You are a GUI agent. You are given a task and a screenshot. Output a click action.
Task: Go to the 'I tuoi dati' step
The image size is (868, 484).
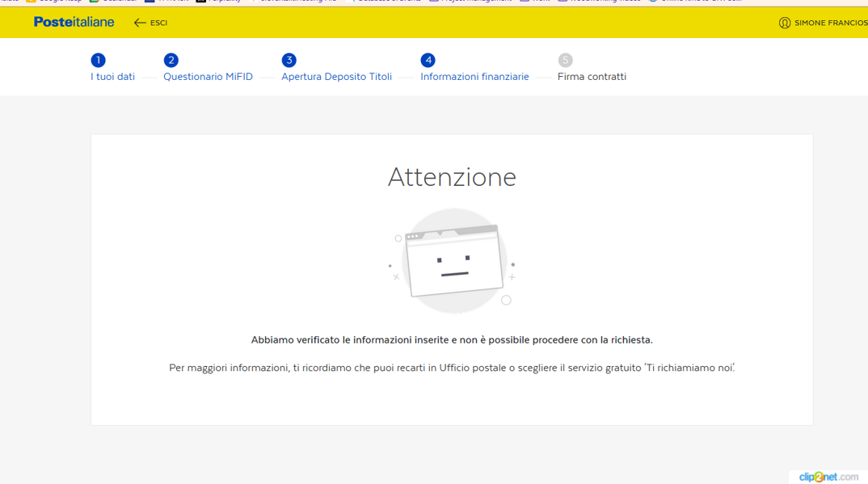112,77
